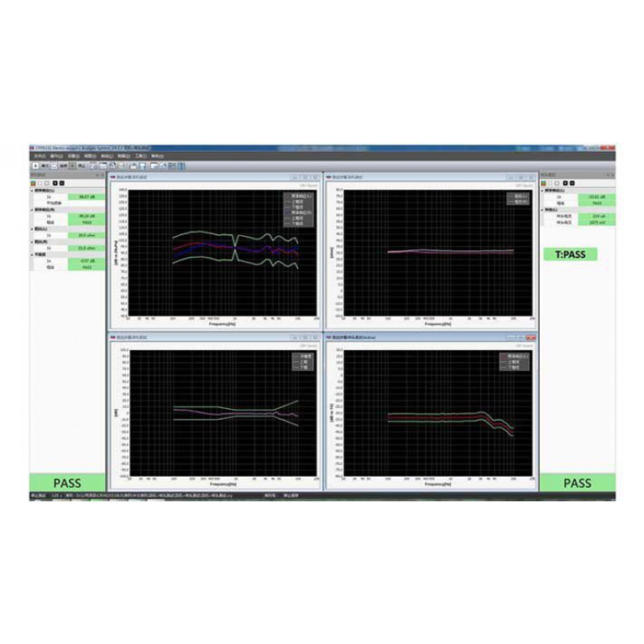
Task: Click the T:PASS indicator in the right panel
Action: coord(570,254)
